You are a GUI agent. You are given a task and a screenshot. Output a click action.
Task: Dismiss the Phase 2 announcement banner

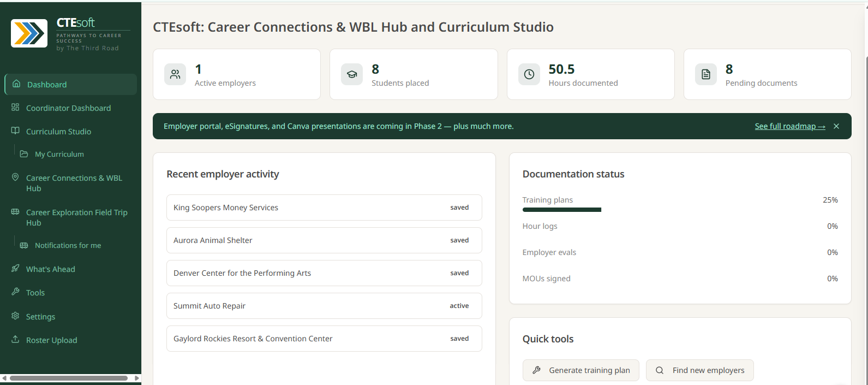pos(836,126)
